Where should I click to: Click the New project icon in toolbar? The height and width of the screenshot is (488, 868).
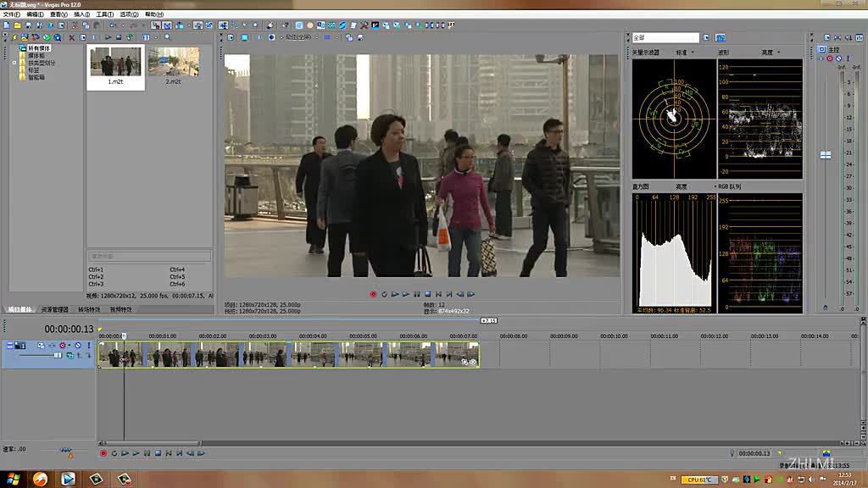[6, 25]
